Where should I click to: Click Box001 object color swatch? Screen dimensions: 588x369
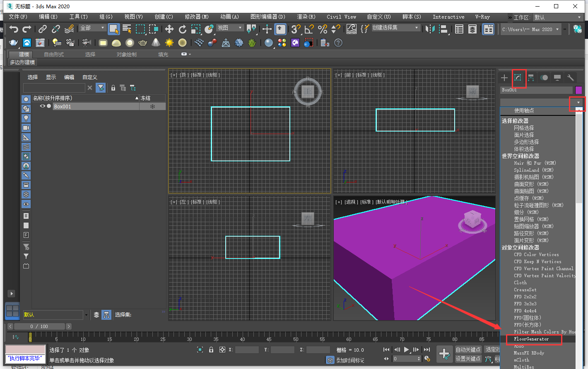tap(578, 90)
